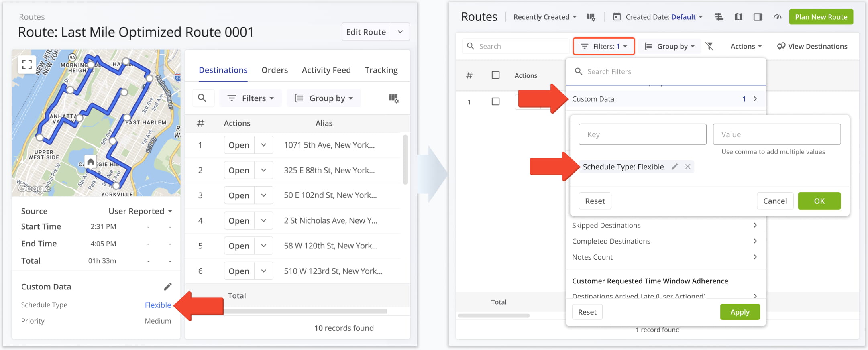Click calendar icon beside Created Date
Image resolution: width=868 pixels, height=350 pixels.
[x=617, y=17]
